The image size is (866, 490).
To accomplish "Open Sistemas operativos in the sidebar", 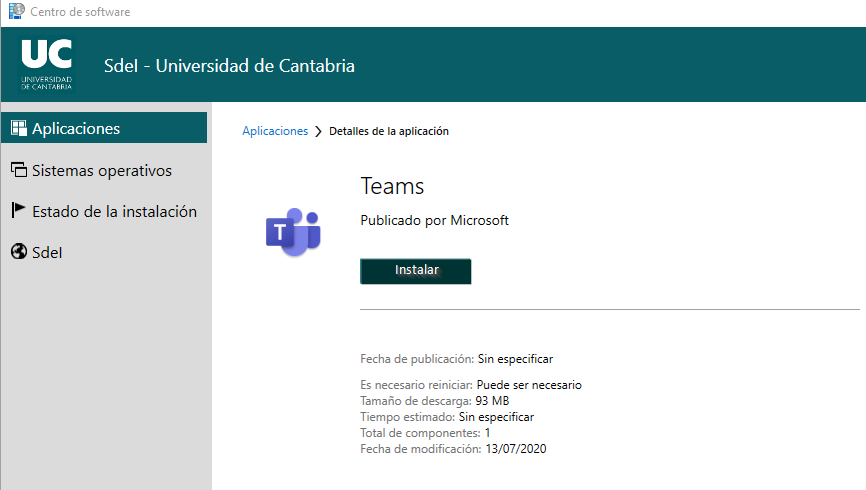I will coord(104,170).
